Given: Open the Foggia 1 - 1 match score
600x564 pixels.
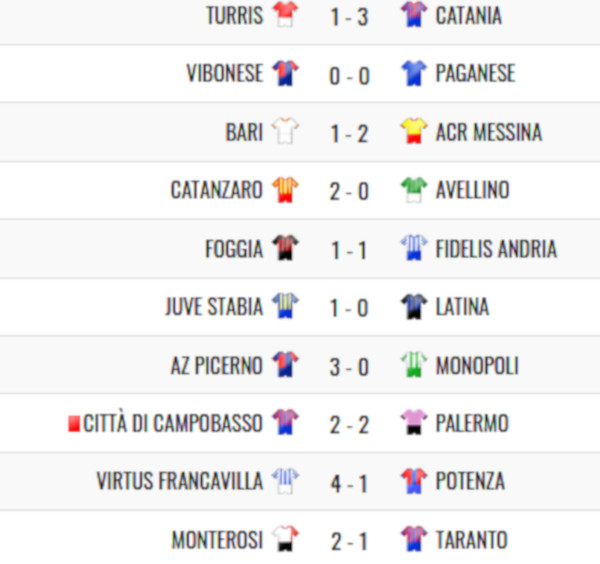Looking at the screenshot, I should pyautogui.click(x=349, y=249).
